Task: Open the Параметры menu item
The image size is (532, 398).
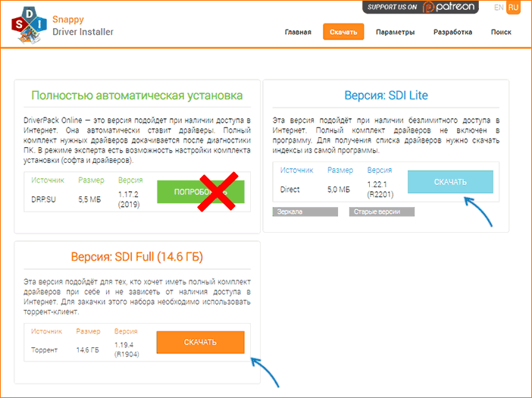Action: click(396, 32)
